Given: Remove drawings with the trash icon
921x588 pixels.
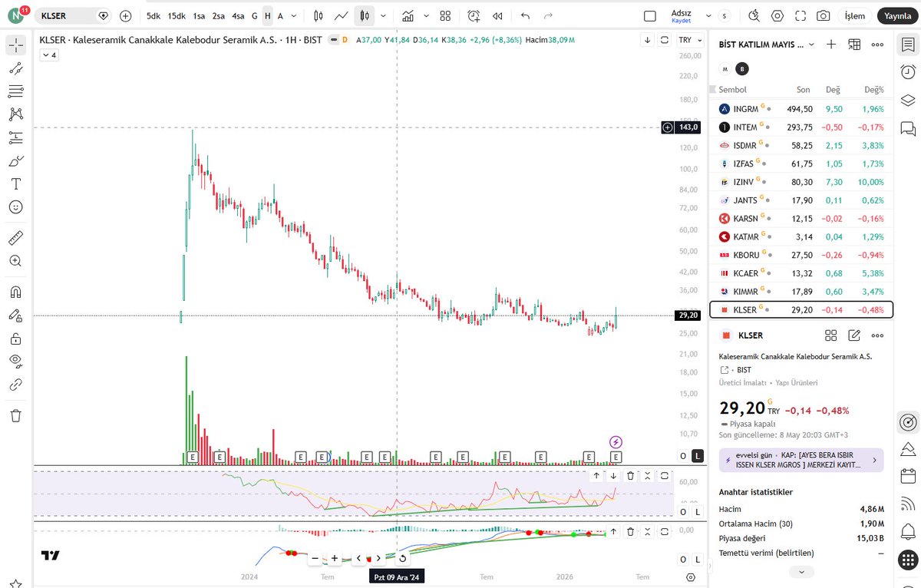Looking at the screenshot, I should tap(15, 415).
